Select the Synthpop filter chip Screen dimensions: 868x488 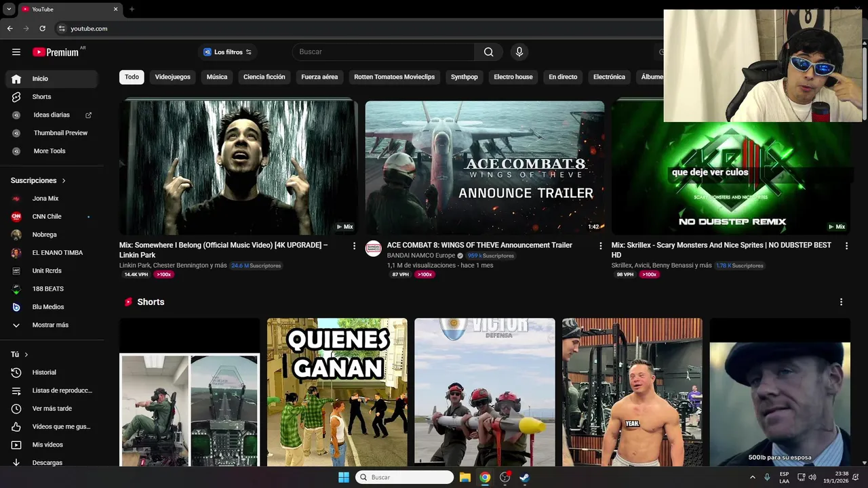pyautogui.click(x=465, y=77)
